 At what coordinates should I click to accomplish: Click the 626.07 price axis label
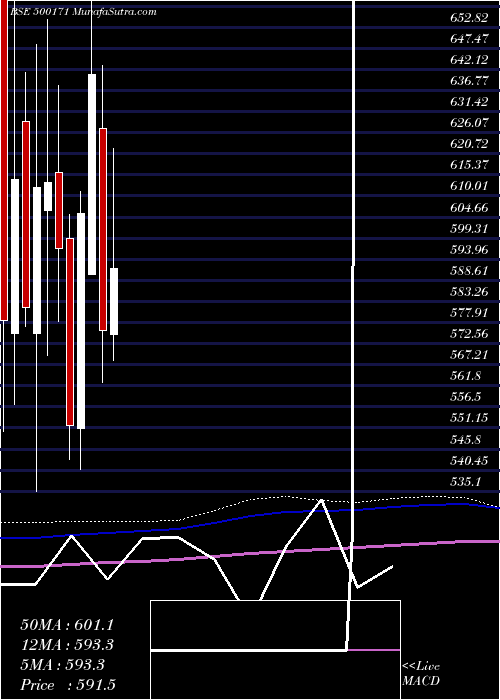469,123
